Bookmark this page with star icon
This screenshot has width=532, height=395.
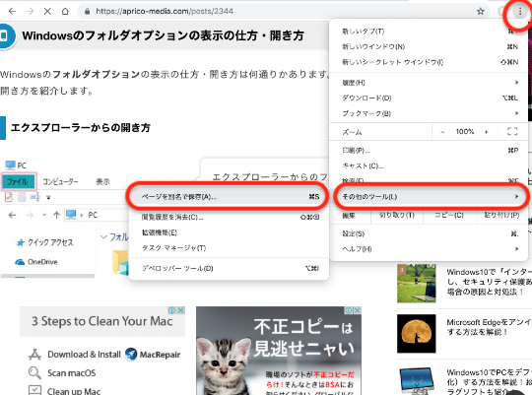tap(481, 12)
